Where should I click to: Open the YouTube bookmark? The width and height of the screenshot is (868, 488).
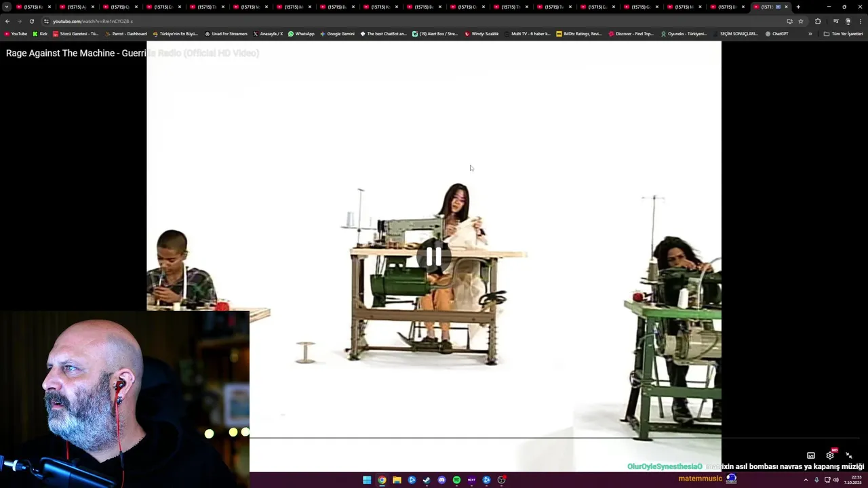coord(16,33)
